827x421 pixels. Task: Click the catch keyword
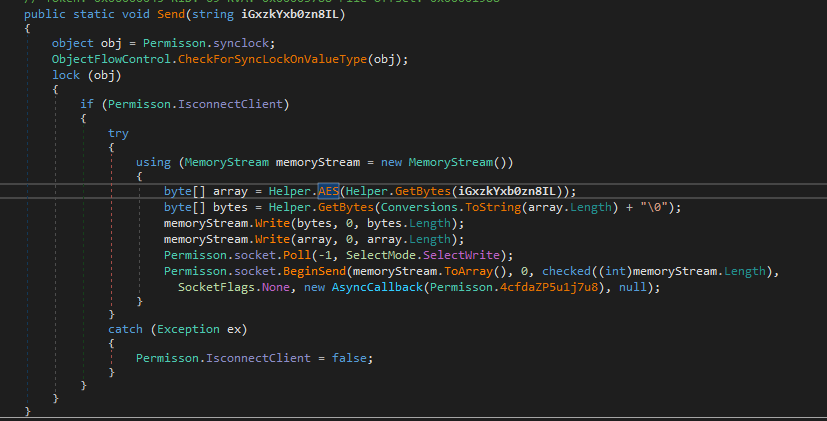[125, 329]
